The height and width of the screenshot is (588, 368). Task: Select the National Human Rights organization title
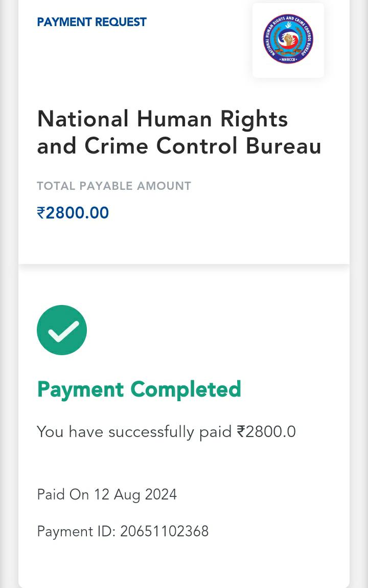[x=179, y=133]
